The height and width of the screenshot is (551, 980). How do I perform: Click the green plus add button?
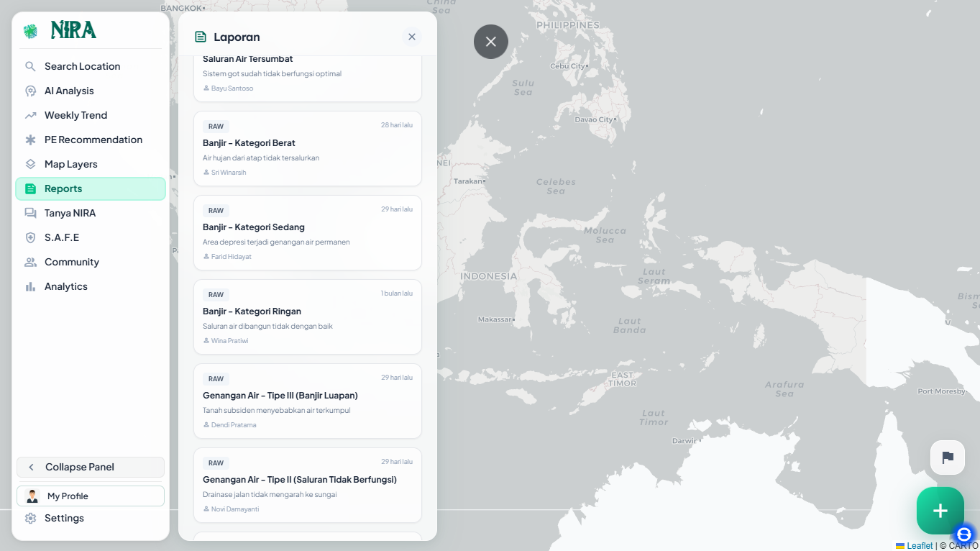940,511
